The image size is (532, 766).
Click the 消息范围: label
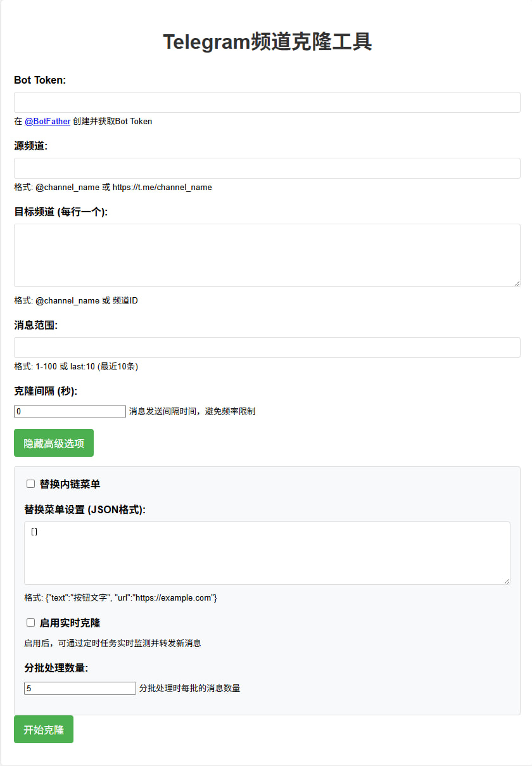35,325
